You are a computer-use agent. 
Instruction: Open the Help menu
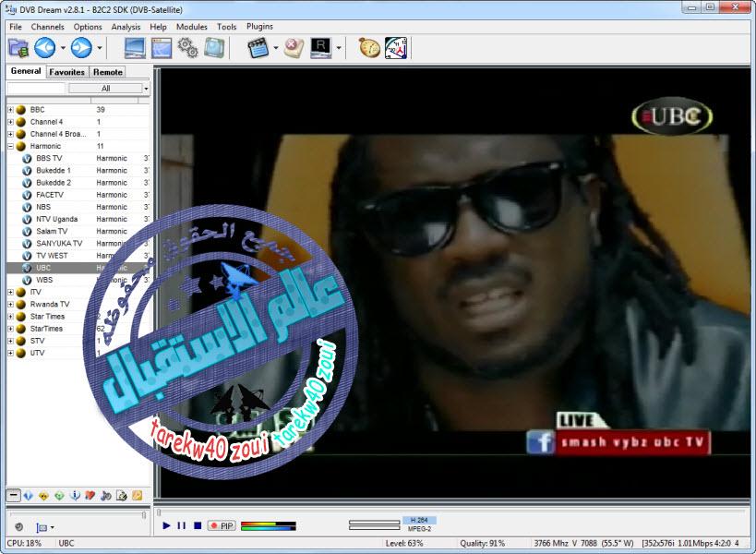(x=158, y=27)
